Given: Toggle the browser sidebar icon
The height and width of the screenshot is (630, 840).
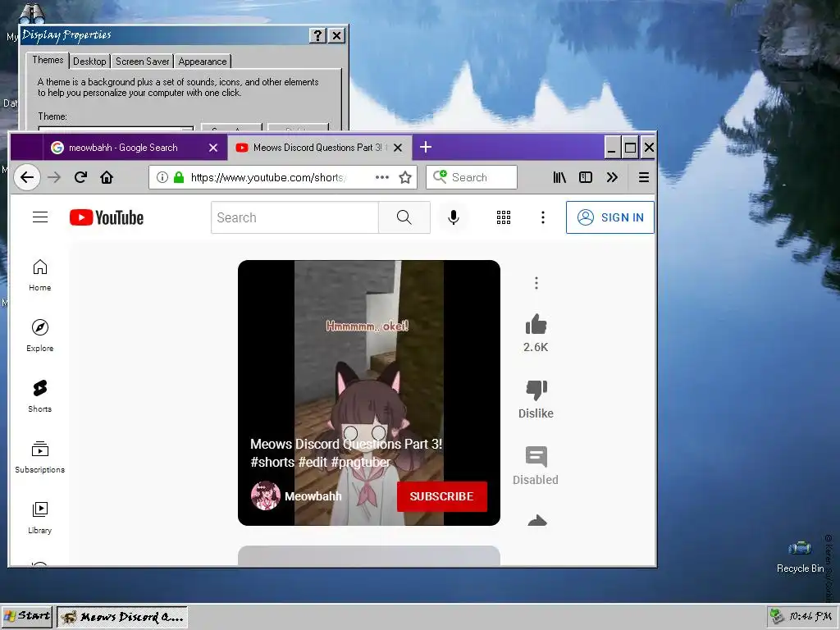Looking at the screenshot, I should [x=586, y=177].
